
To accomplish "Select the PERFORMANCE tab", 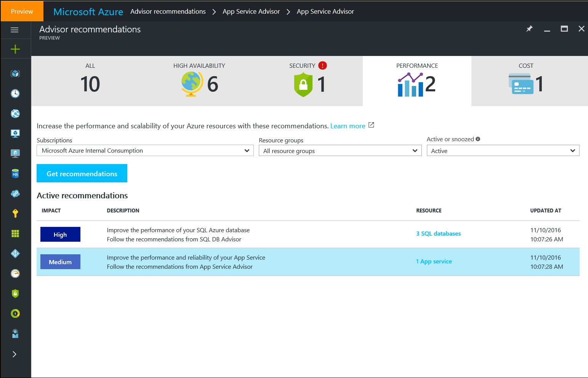I will (417, 81).
